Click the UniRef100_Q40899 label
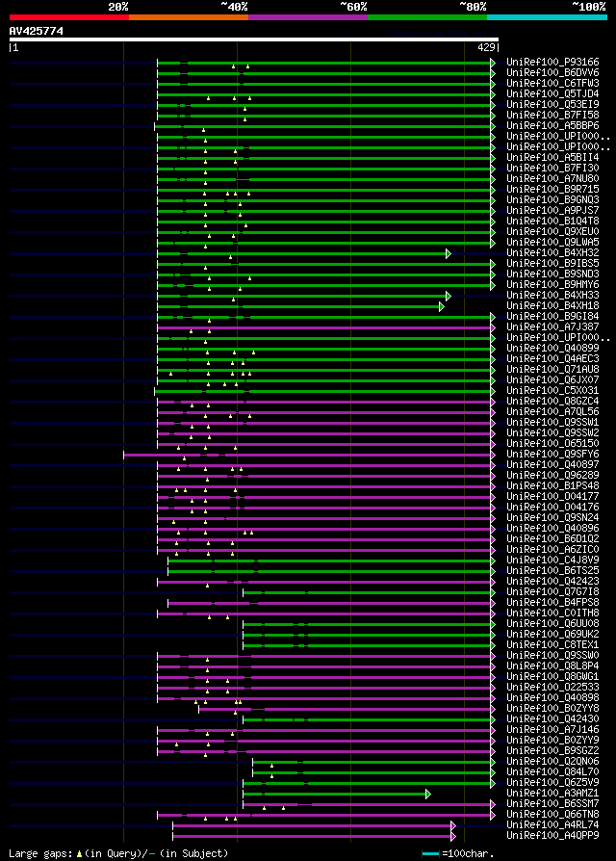Image resolution: width=616 pixels, height=861 pixels. [552, 348]
